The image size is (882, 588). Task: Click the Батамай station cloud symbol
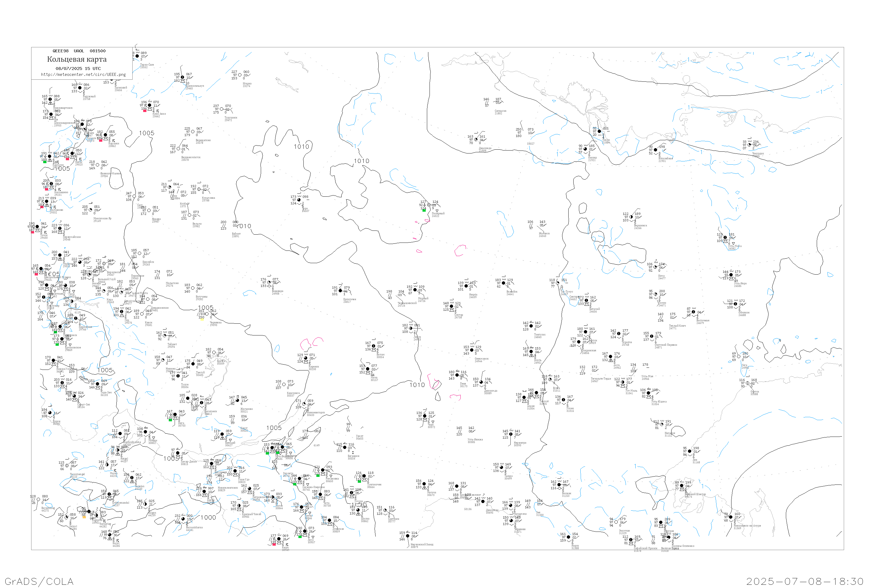coord(587,304)
